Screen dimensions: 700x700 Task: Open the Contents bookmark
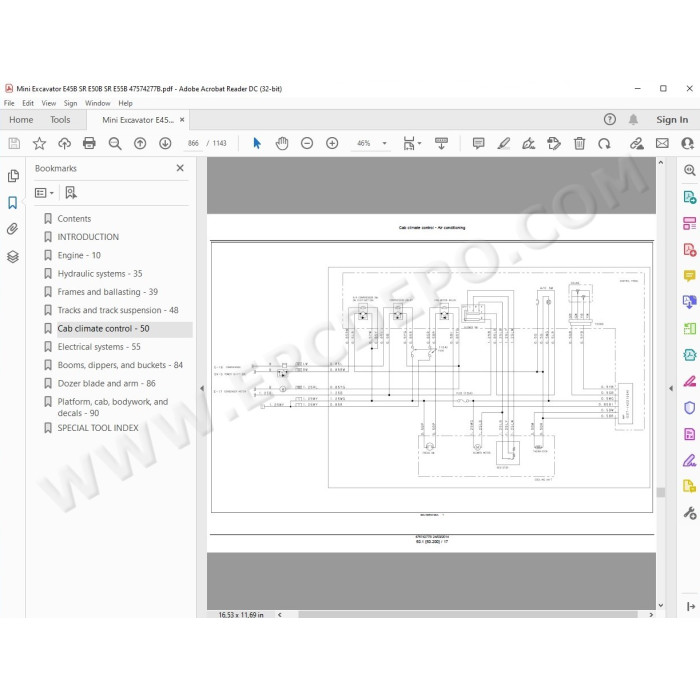[74, 219]
